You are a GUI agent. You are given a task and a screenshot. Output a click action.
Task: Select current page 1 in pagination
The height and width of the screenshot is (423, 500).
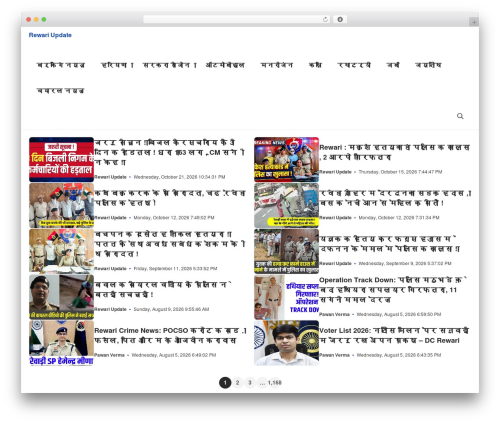click(x=225, y=383)
